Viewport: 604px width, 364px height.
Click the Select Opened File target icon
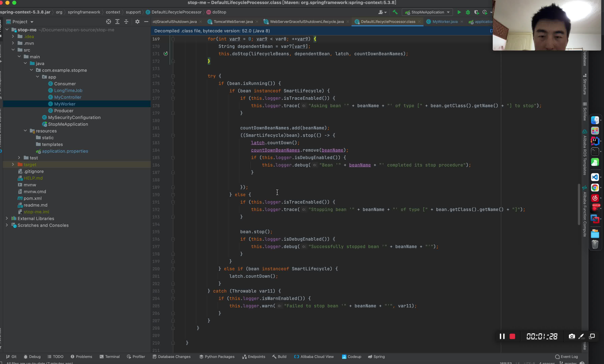pyautogui.click(x=108, y=22)
